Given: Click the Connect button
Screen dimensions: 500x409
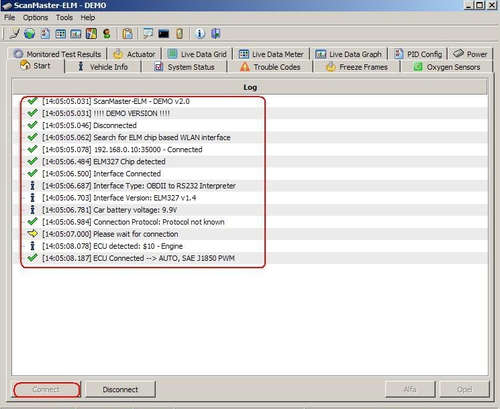Looking at the screenshot, I should tap(46, 389).
